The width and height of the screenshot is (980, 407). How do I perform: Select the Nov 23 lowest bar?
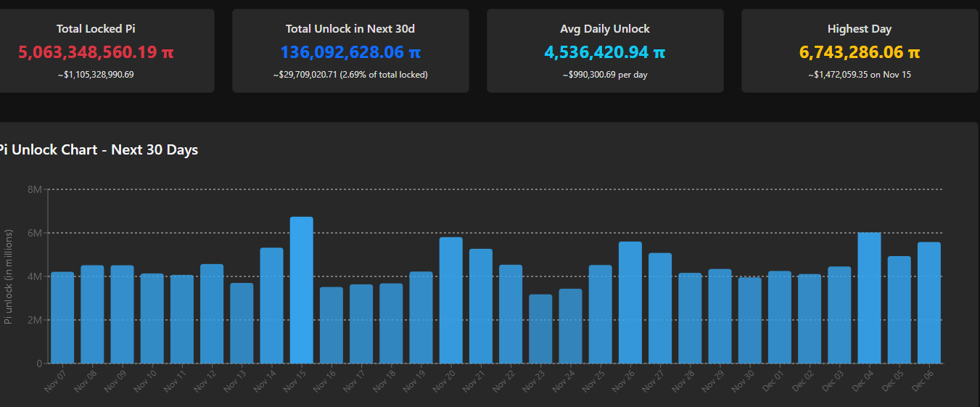540,329
